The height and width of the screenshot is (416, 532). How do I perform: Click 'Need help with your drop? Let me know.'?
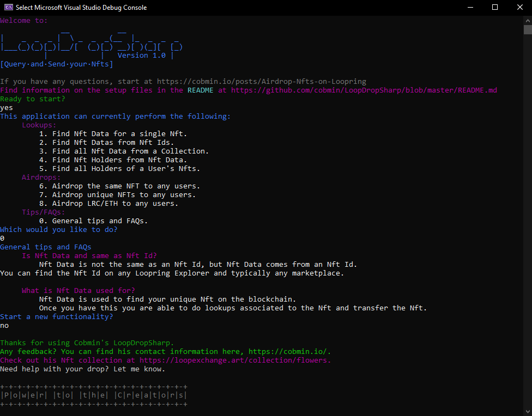point(82,369)
